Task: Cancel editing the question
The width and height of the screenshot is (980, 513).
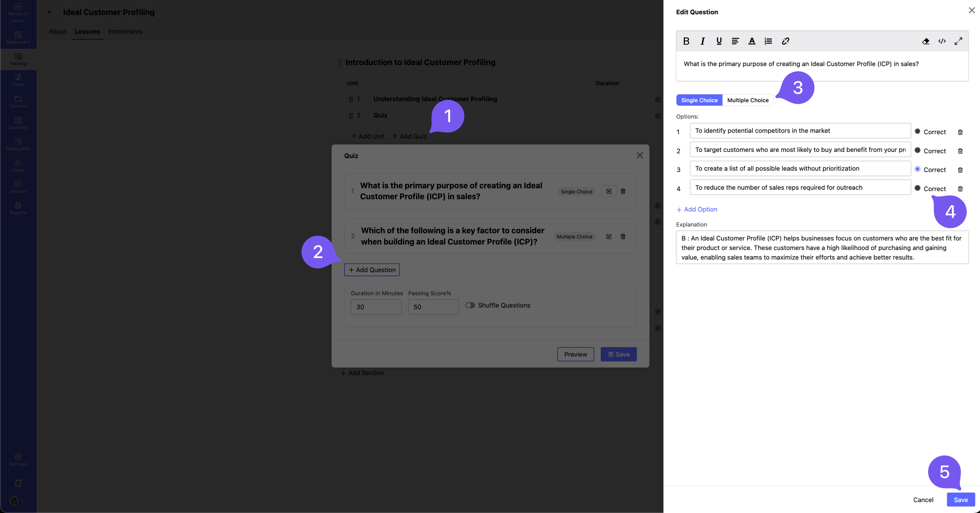Action: [923, 500]
